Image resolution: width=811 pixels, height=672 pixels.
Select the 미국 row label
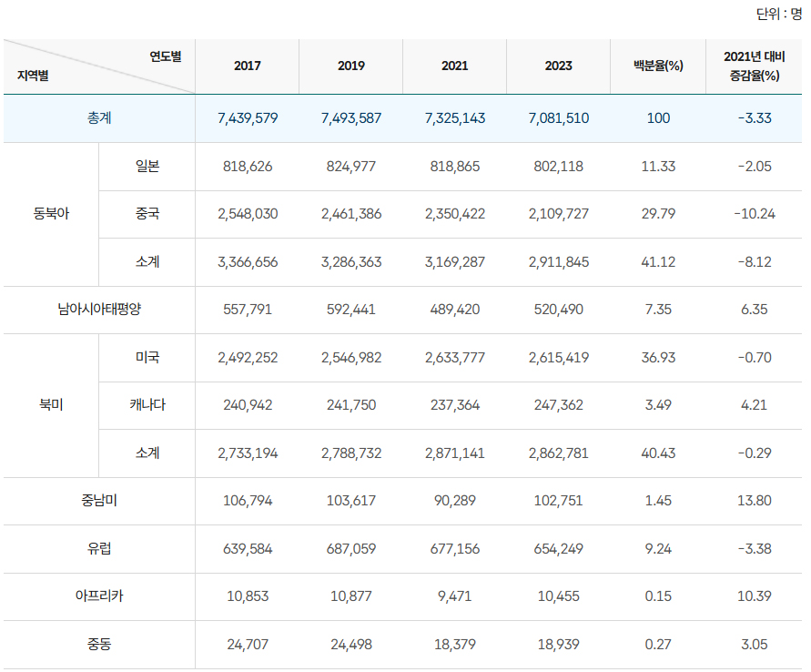147,358
